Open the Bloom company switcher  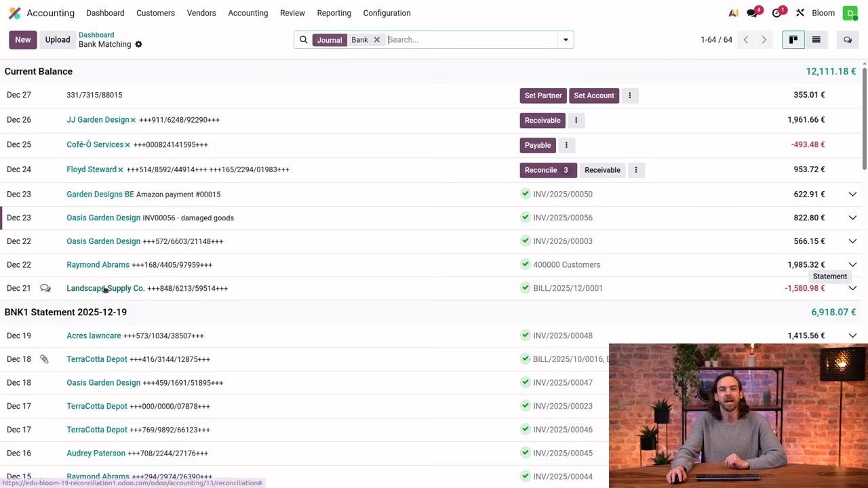pos(823,13)
